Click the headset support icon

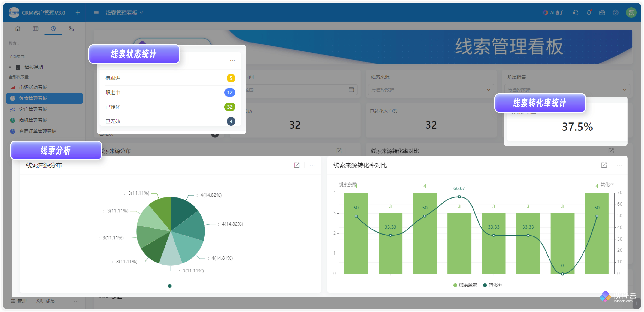click(x=575, y=13)
